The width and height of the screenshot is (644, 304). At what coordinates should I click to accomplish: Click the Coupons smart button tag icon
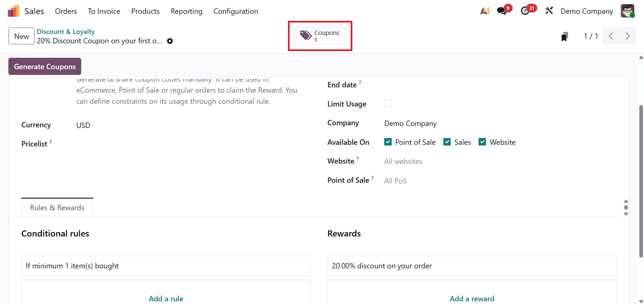tap(305, 35)
